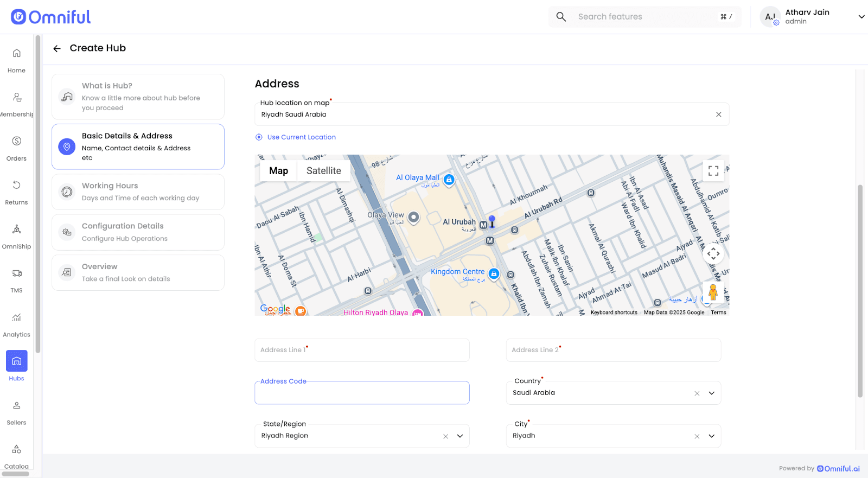Open OmniShip from the sidebar
Screen dimensions: 868x478
17,235
